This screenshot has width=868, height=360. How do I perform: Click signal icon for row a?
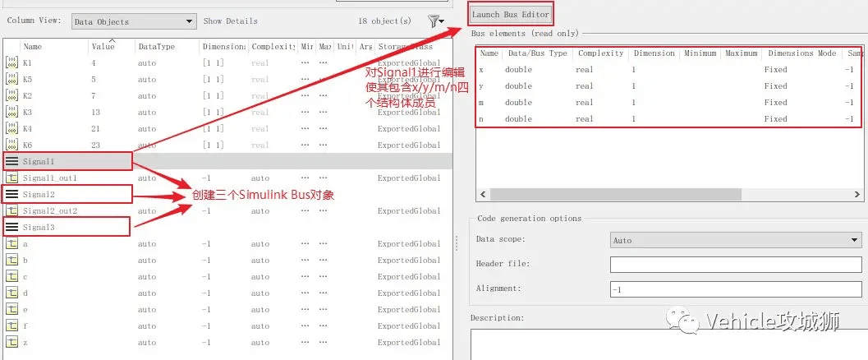click(11, 243)
